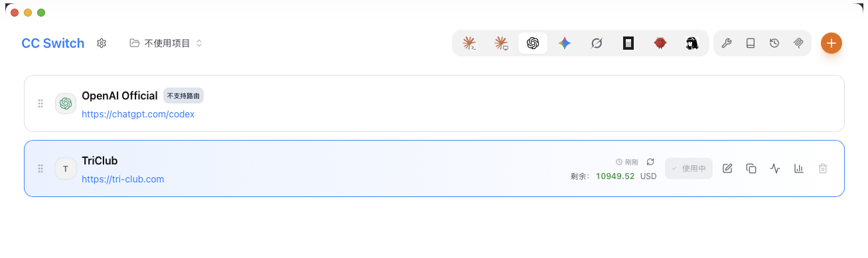Click the orange add provider button
This screenshot has height=258, width=868.
(x=832, y=43)
